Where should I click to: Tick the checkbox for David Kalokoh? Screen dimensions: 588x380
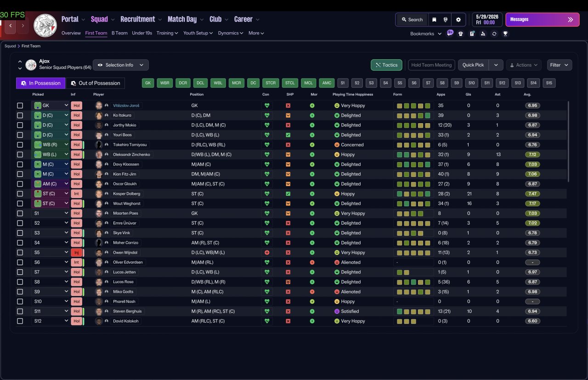coord(20,321)
